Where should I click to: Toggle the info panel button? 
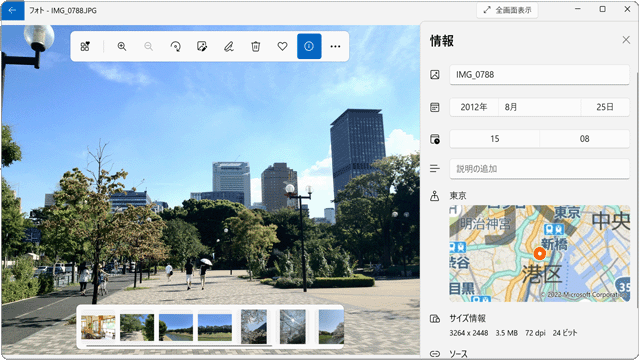309,47
